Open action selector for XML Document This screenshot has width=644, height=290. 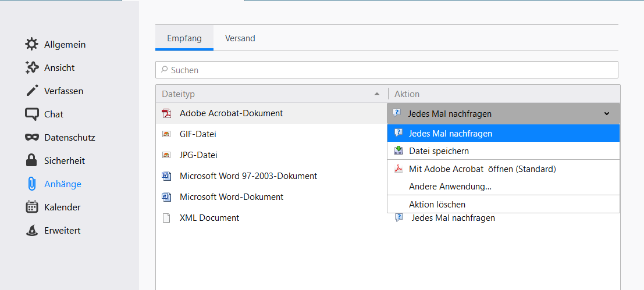point(504,218)
